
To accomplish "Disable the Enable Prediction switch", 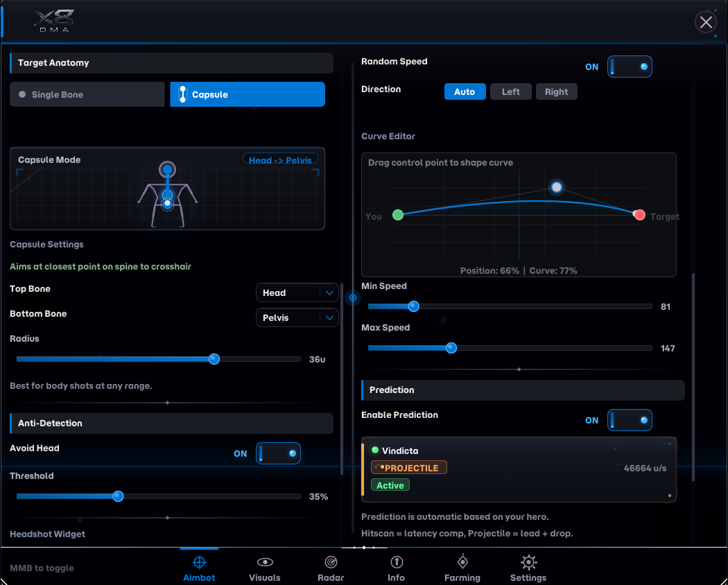I will [630, 420].
